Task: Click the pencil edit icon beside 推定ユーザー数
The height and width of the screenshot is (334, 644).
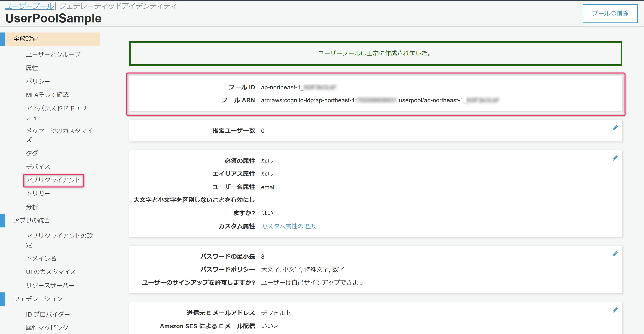Action: pyautogui.click(x=615, y=128)
